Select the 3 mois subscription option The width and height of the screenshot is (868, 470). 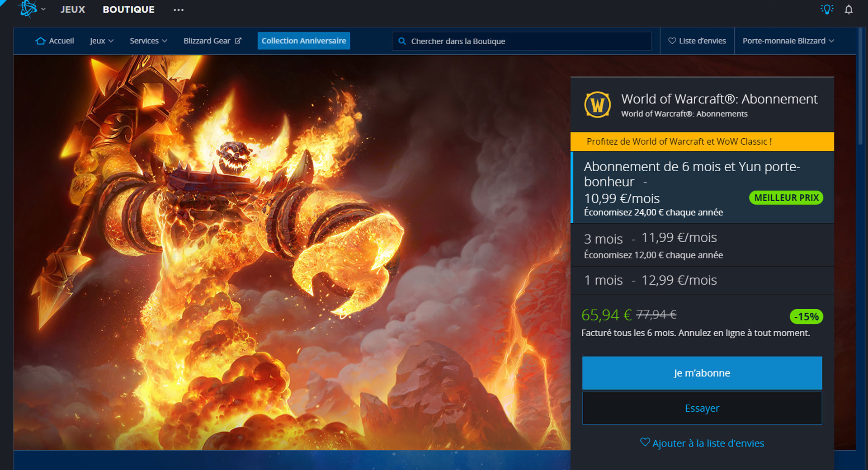pyautogui.click(x=702, y=245)
